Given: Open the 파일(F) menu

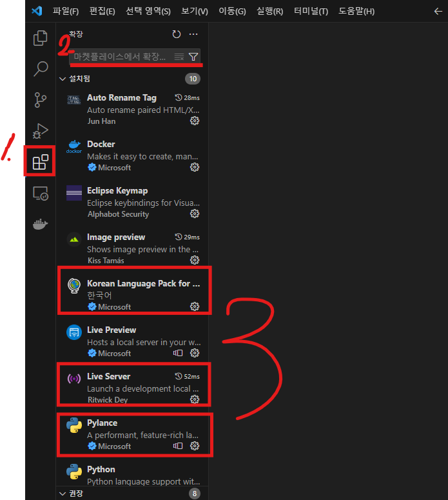Looking at the screenshot, I should [x=66, y=12].
